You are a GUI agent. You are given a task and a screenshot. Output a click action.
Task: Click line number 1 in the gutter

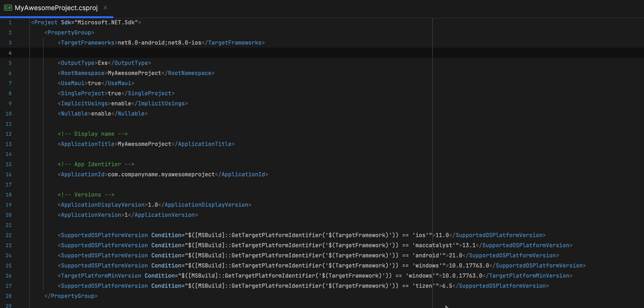(10, 22)
